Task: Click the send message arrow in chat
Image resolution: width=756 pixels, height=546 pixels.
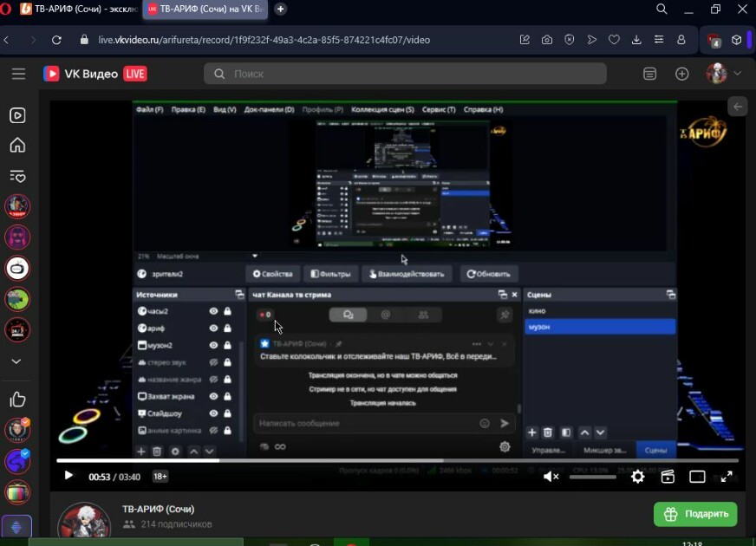Action: point(505,423)
